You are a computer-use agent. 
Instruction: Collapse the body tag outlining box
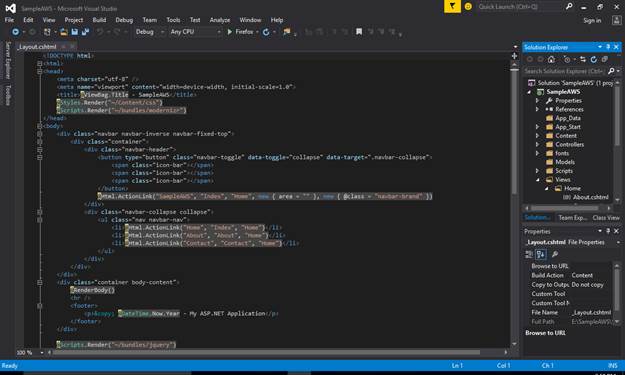pyautogui.click(x=39, y=126)
